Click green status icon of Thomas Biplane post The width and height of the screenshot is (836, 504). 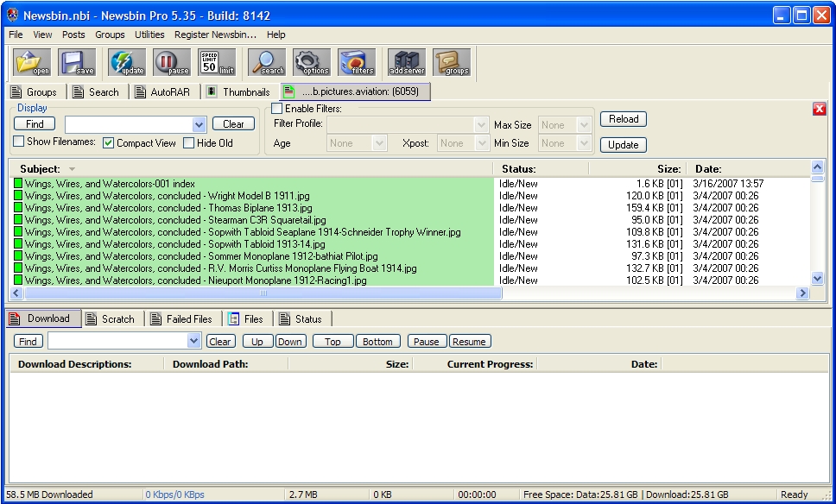point(18,208)
